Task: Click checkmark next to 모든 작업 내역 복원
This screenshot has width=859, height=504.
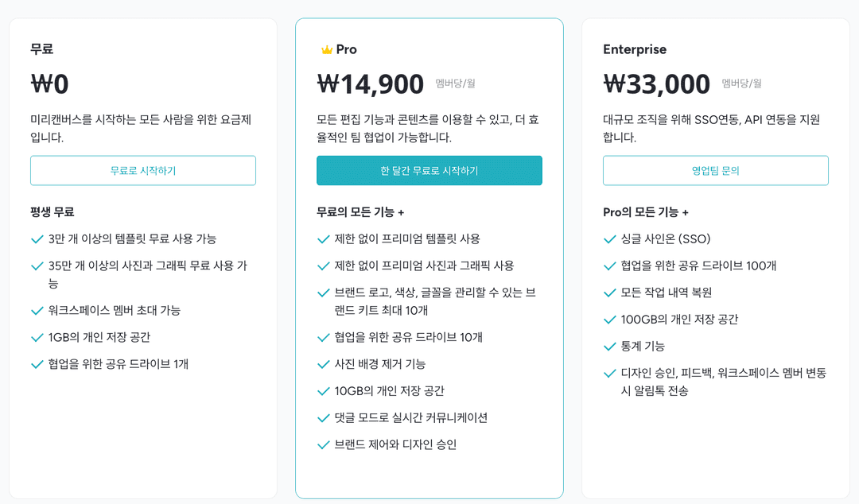Action: coord(609,293)
